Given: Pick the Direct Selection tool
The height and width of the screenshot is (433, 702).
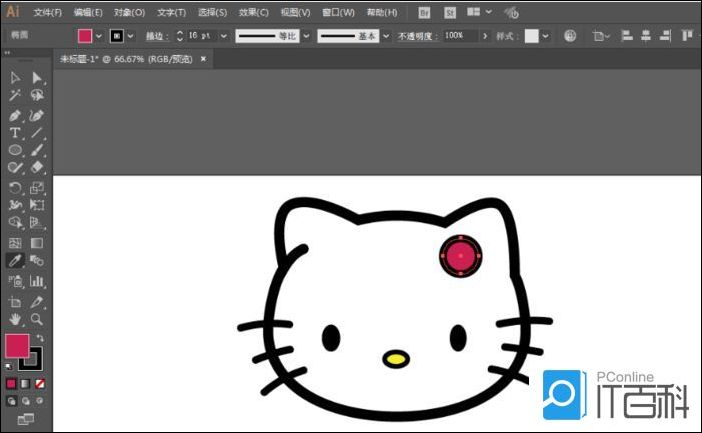Looking at the screenshot, I should click(x=37, y=78).
